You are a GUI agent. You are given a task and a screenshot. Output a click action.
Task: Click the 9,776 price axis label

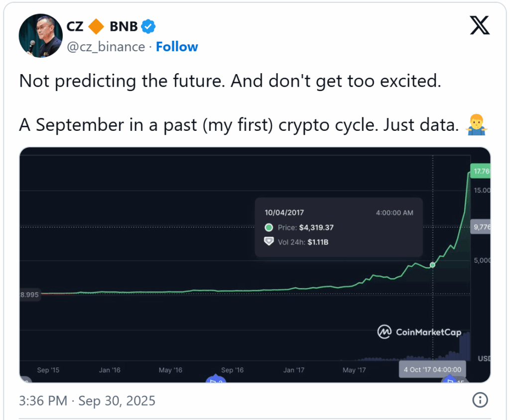[481, 227]
